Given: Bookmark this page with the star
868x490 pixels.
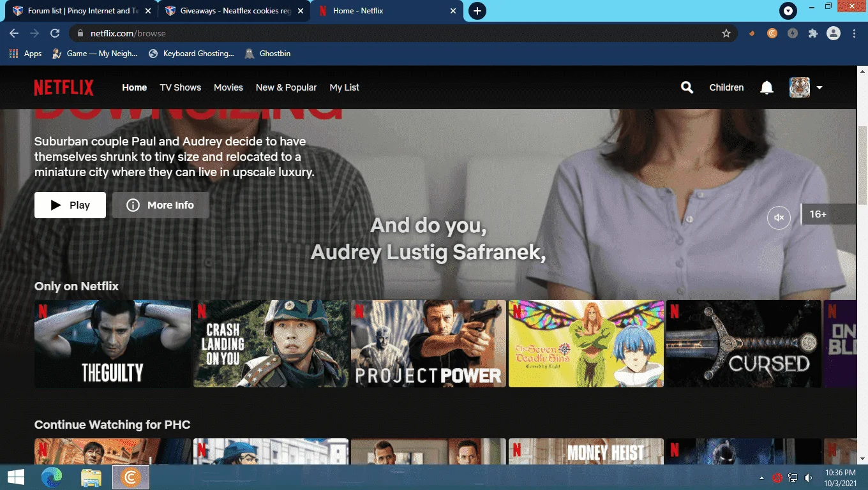Looking at the screenshot, I should point(726,33).
